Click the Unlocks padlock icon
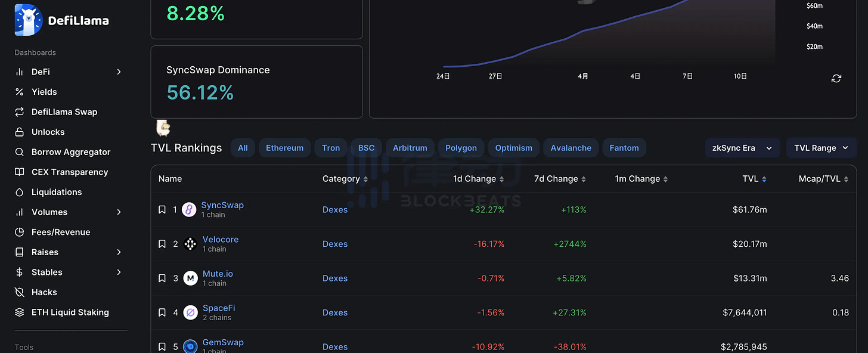The image size is (868, 353). click(20, 132)
